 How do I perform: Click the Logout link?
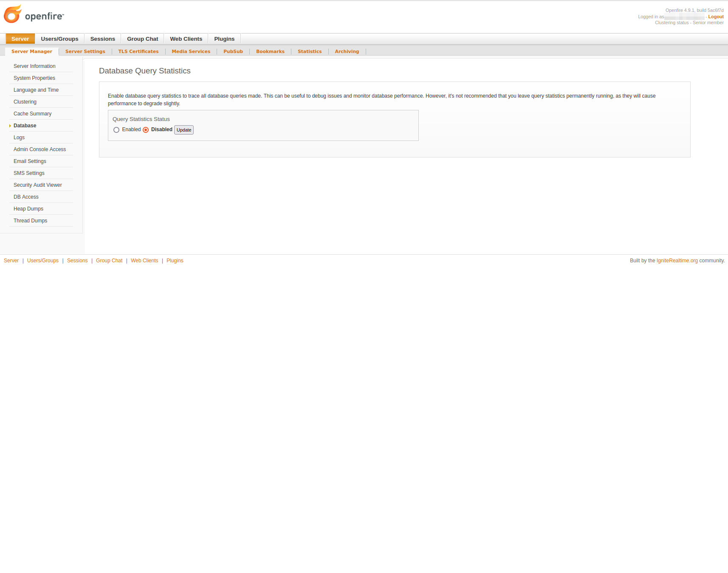coord(716,17)
